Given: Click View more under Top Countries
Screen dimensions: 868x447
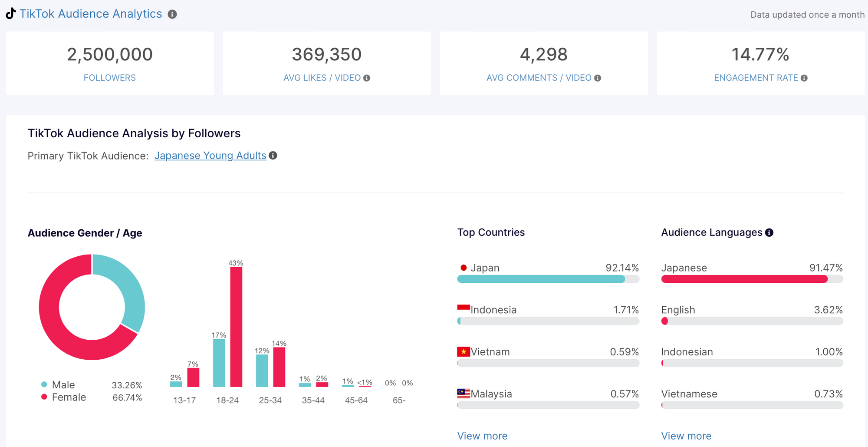Looking at the screenshot, I should [482, 436].
